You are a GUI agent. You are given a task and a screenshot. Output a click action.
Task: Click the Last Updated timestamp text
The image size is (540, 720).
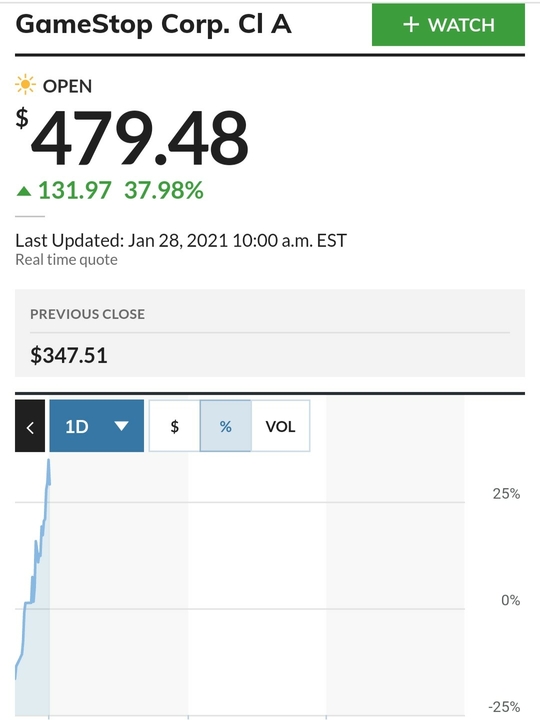click(x=181, y=241)
